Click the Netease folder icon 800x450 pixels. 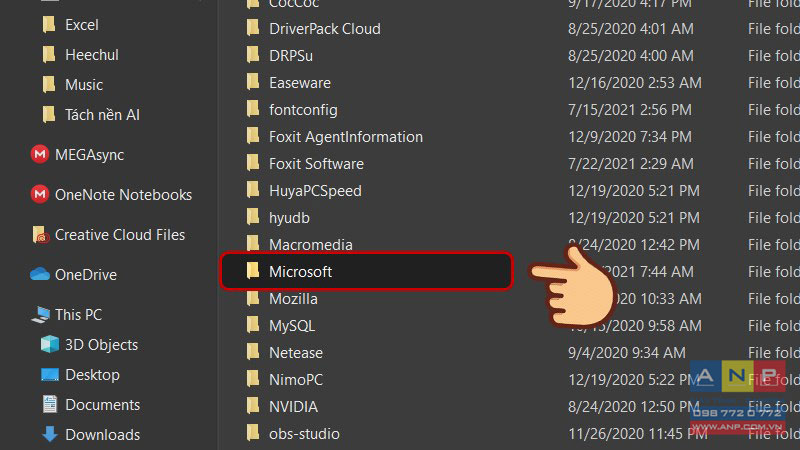(x=253, y=352)
